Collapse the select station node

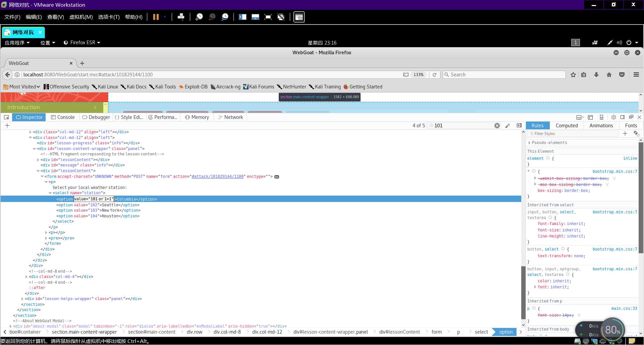[50, 193]
